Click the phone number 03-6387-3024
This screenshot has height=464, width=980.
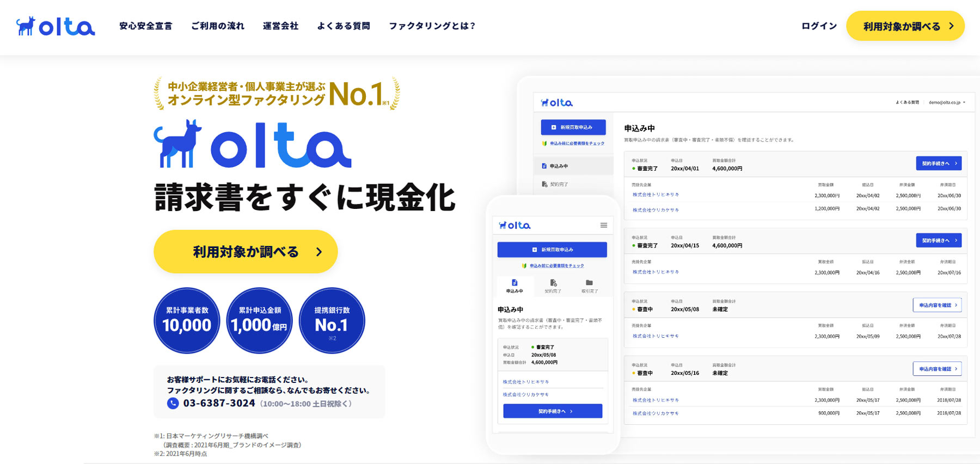[219, 403]
